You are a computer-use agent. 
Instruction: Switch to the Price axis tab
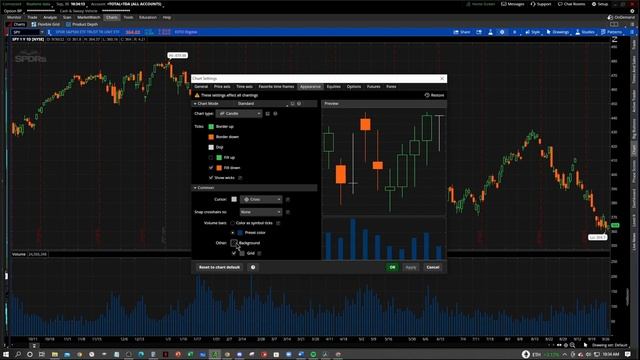tap(222, 87)
